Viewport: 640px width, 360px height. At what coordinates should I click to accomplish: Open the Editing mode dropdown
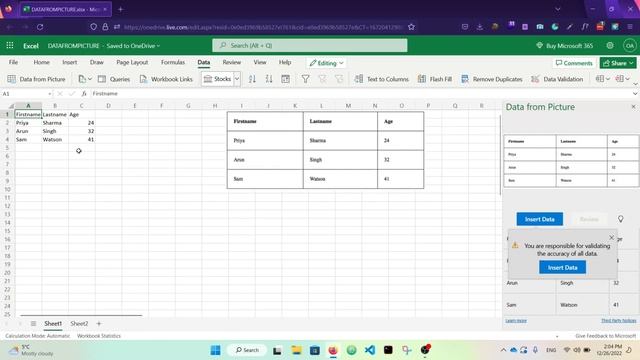(x=326, y=63)
